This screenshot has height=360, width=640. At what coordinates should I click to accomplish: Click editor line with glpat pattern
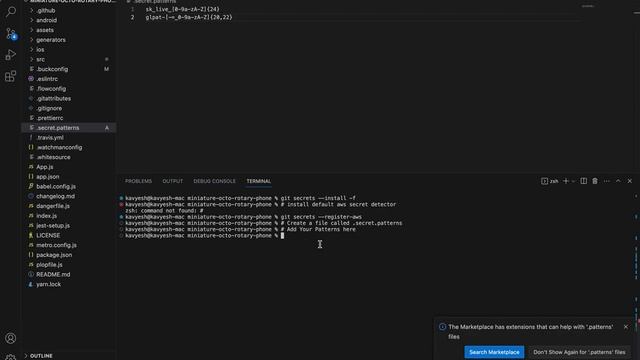(189, 17)
